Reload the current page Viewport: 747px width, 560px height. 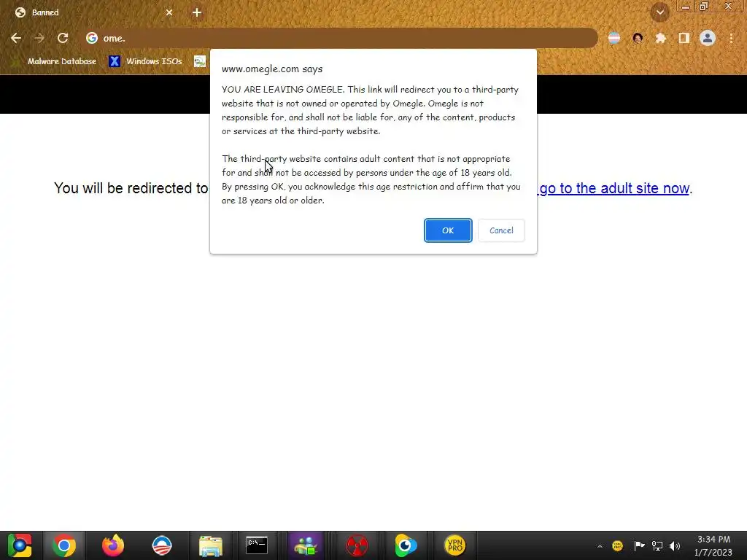63,38
